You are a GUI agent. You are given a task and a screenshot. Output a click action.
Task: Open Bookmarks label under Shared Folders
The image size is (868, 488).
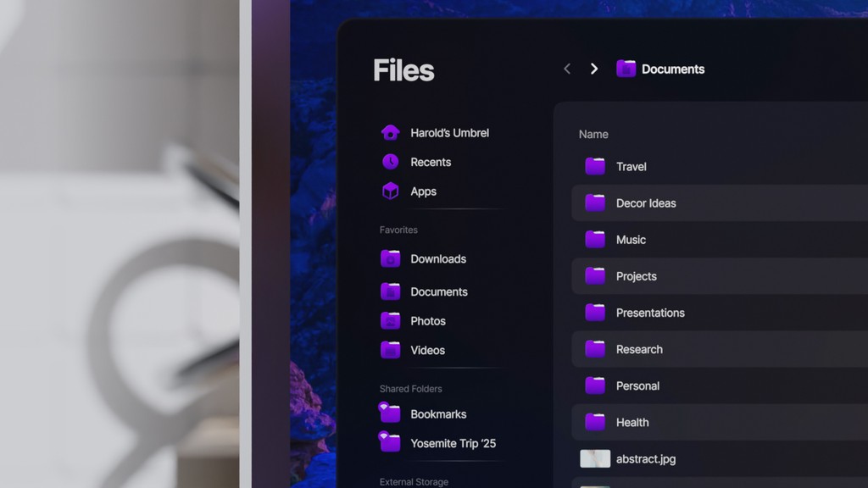tap(438, 413)
